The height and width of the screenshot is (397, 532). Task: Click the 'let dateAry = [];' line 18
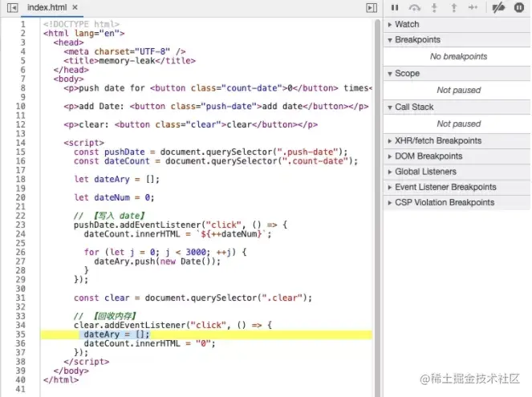pyautogui.click(x=116, y=179)
